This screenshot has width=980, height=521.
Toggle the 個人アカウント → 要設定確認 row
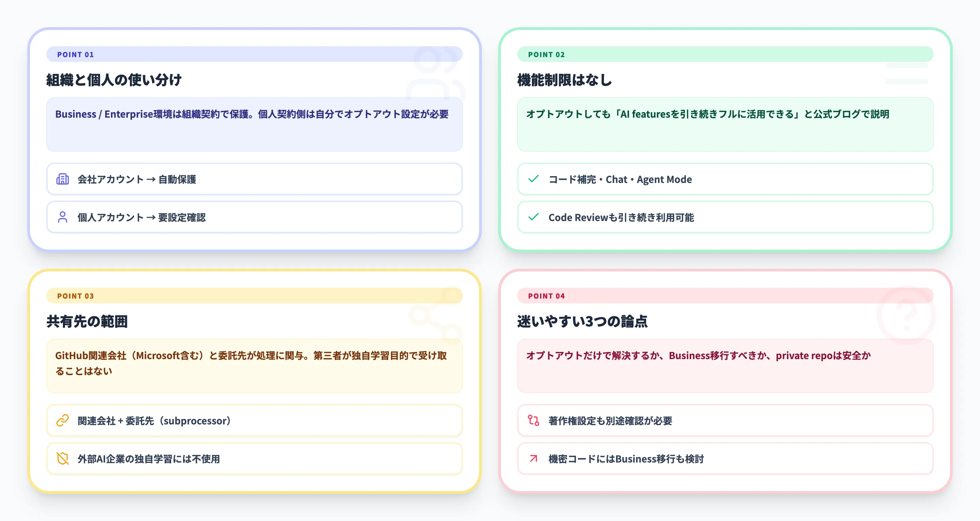254,217
